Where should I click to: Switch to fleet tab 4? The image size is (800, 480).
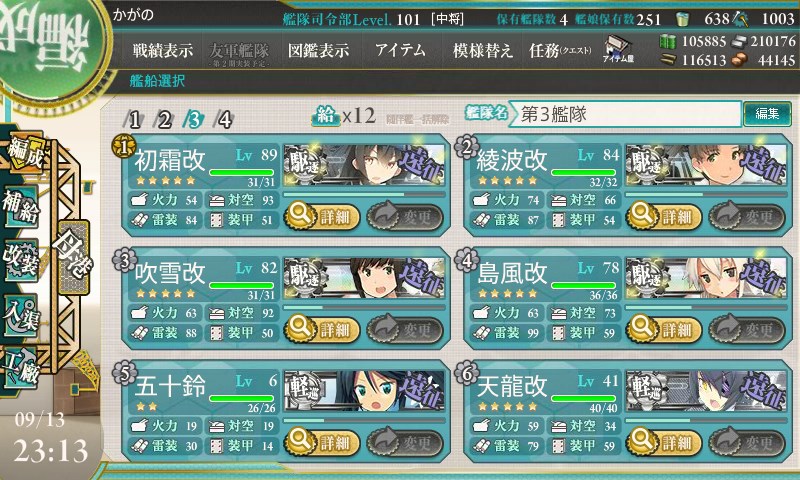[x=224, y=120]
